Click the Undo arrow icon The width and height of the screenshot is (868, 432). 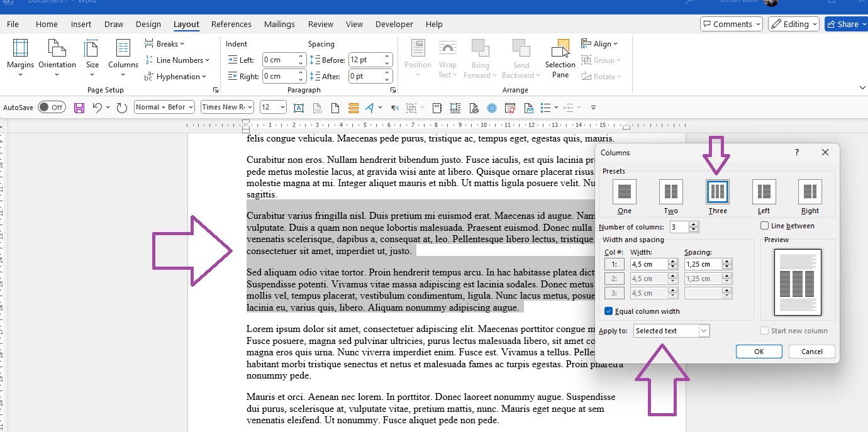click(x=97, y=108)
